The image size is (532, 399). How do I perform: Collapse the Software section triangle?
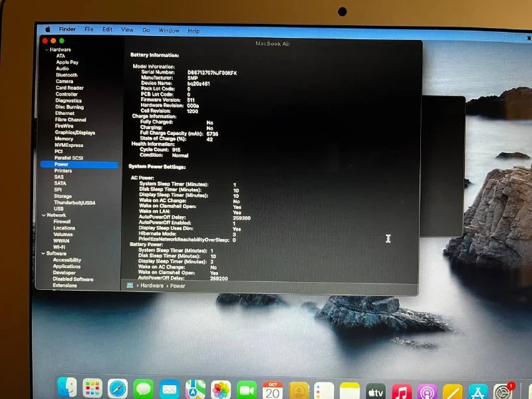(43, 253)
